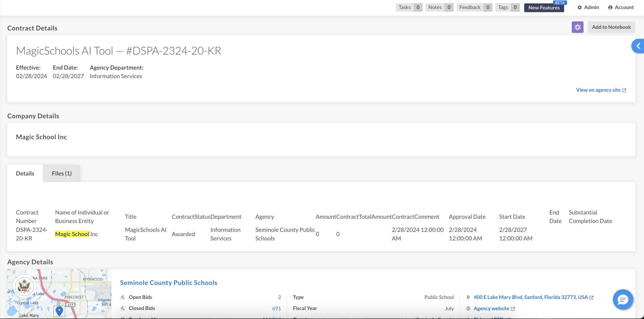
Task: Select the Details tab
Action: 25,174
